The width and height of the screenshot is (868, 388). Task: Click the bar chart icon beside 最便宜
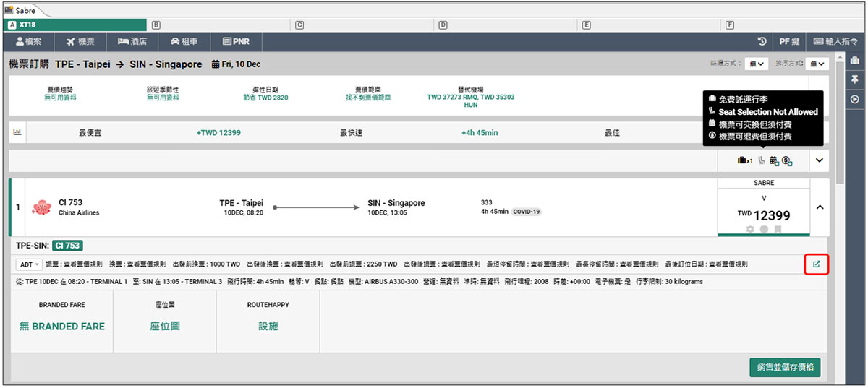tap(17, 132)
